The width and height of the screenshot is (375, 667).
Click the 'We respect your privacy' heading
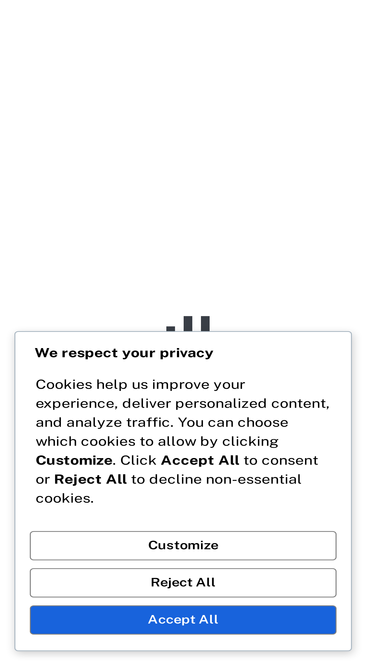coord(124,353)
